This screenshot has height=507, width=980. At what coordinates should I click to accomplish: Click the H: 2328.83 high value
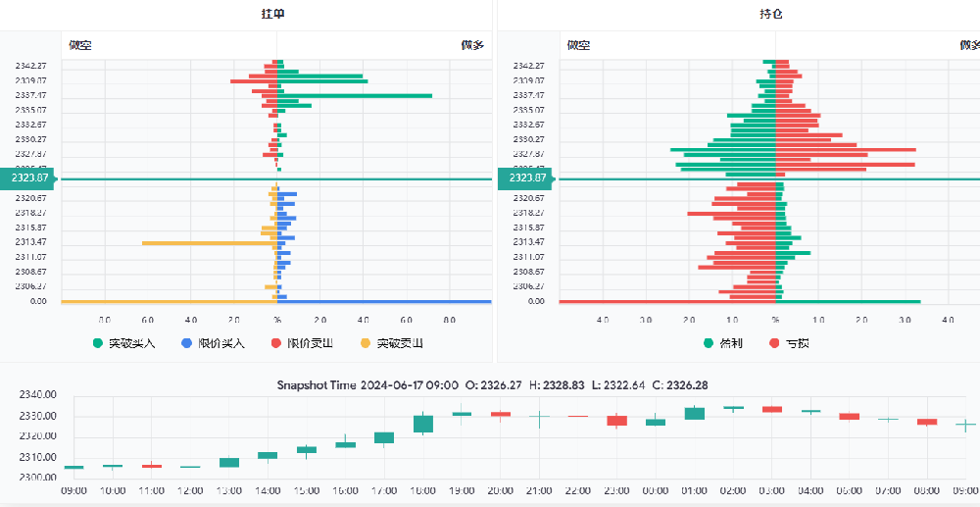coord(556,385)
